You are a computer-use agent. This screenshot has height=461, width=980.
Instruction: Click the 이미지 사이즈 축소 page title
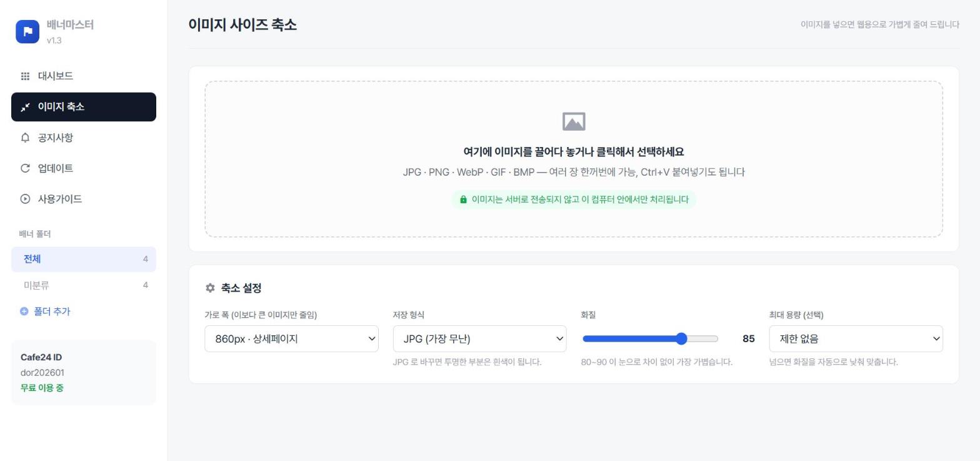[242, 24]
